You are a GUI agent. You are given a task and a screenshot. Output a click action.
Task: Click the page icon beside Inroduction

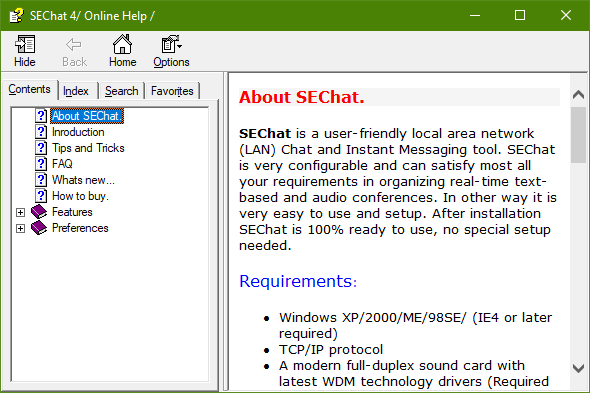coord(41,132)
